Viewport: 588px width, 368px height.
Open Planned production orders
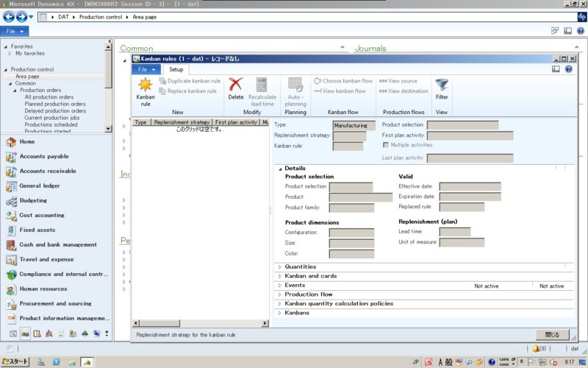(x=55, y=104)
